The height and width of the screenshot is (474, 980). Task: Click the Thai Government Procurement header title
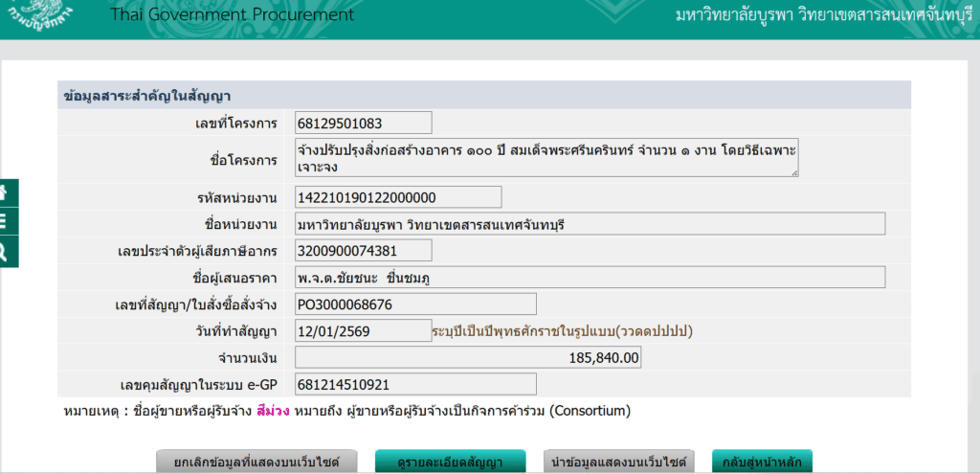click(232, 14)
